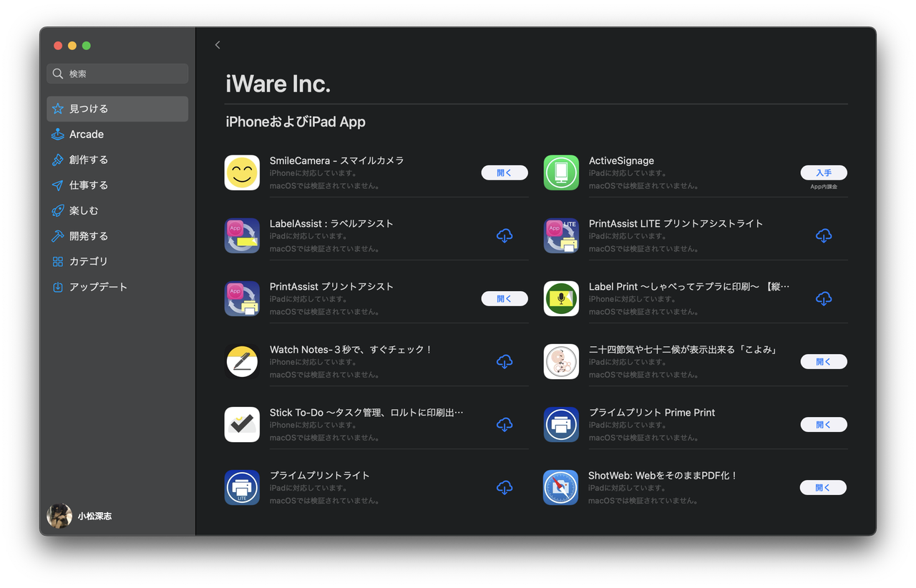This screenshot has width=916, height=588.
Task: Open the ActiveSignage app icon
Action: (x=561, y=172)
